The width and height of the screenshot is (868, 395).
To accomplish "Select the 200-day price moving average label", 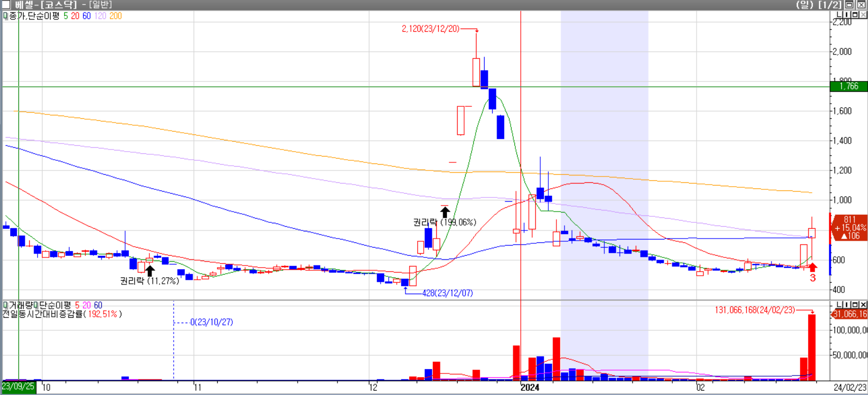I will pos(116,16).
